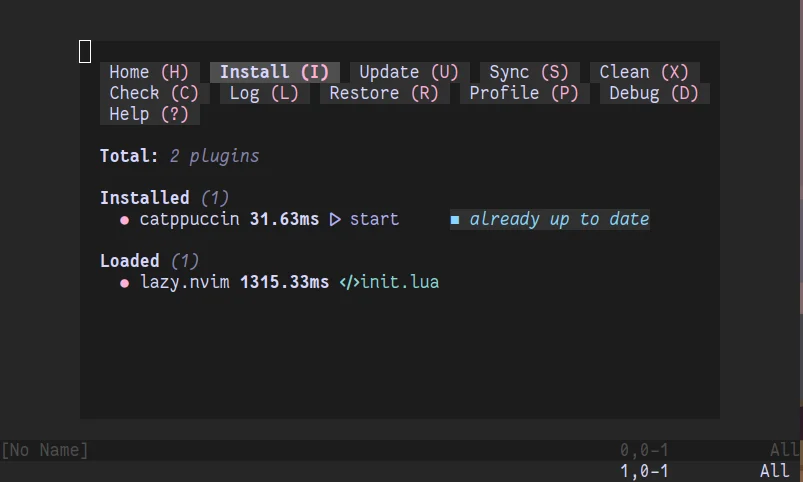Click the 1315.33ms load time
Image resolution: width=803 pixels, height=482 pixels.
tap(284, 282)
